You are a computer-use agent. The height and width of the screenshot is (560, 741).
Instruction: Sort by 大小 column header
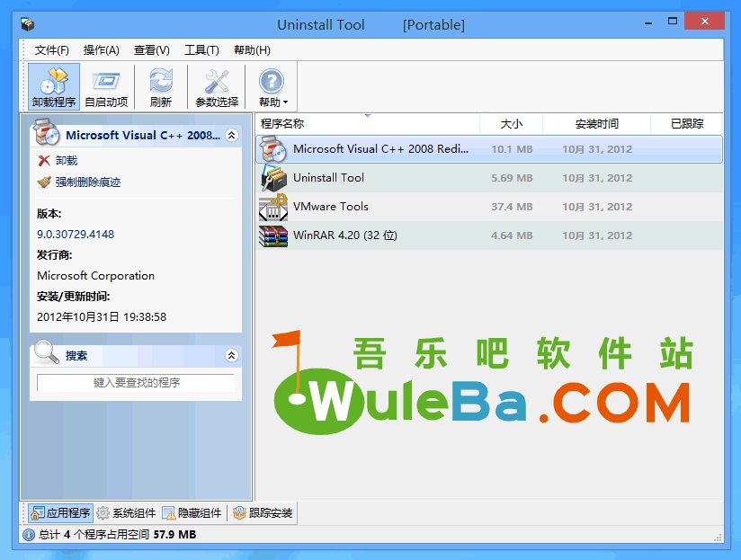pyautogui.click(x=512, y=124)
